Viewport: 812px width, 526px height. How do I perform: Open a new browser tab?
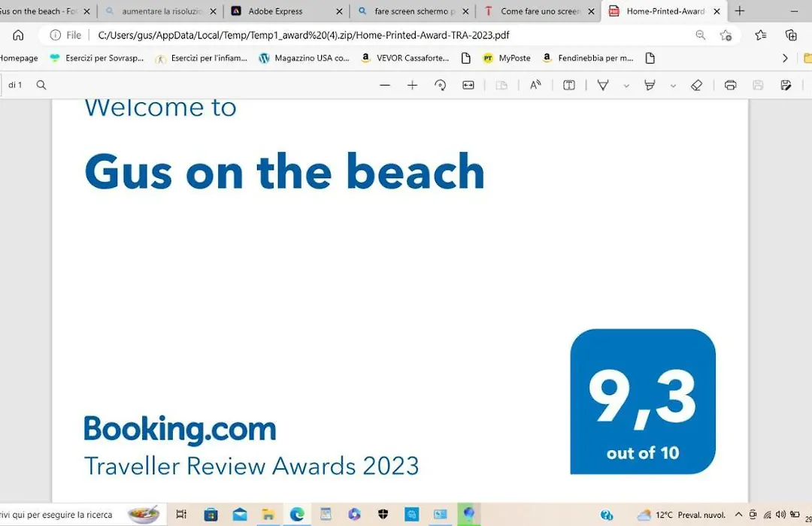(x=740, y=11)
